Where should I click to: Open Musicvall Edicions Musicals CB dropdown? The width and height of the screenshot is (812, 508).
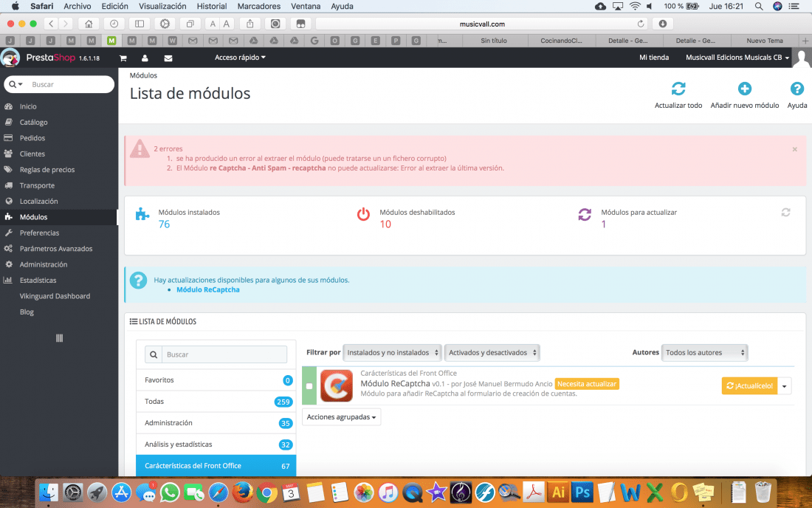coord(737,58)
